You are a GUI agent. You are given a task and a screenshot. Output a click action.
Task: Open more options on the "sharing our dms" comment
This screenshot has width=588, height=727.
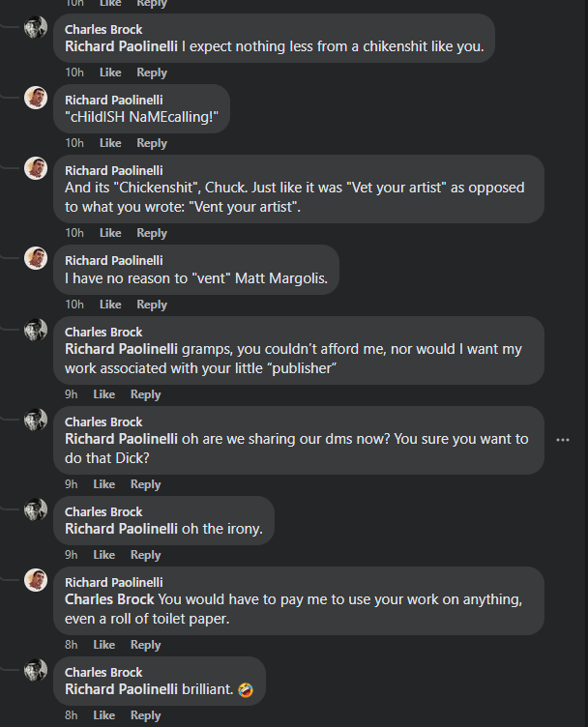(563, 440)
